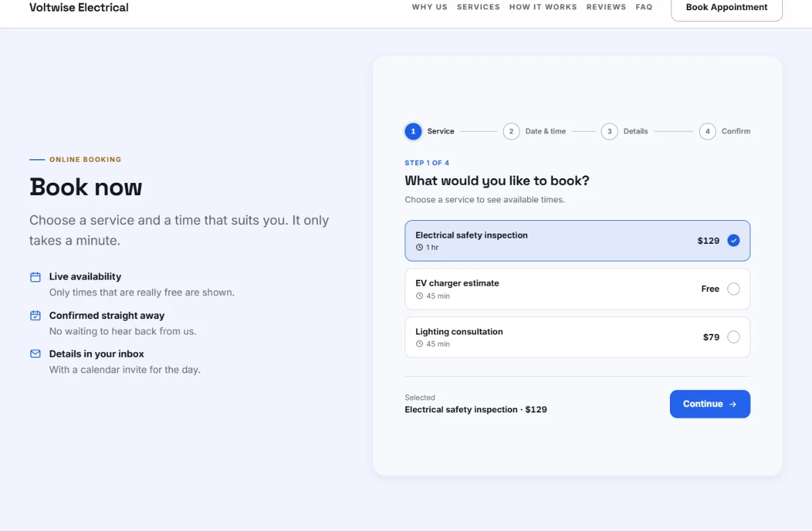
Task: Go to step 2 Date & time circle
Action: pos(512,131)
